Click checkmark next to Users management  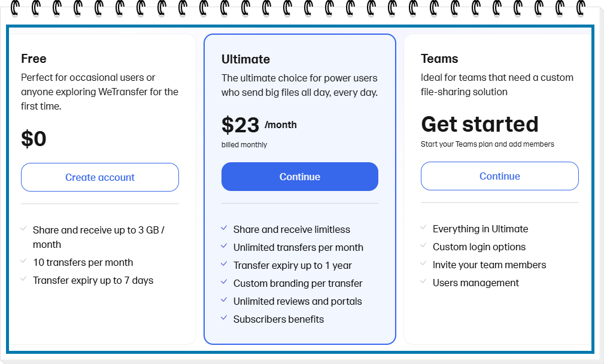pos(423,281)
